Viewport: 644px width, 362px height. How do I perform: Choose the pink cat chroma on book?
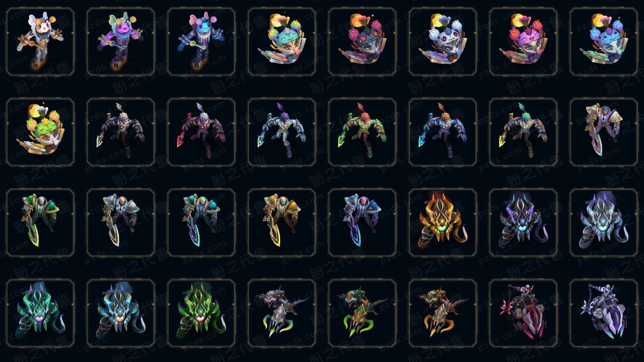click(x=523, y=42)
